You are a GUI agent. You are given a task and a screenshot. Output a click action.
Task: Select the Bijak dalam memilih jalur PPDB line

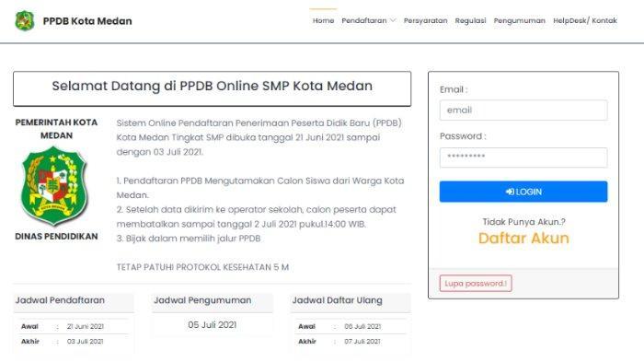click(x=189, y=239)
